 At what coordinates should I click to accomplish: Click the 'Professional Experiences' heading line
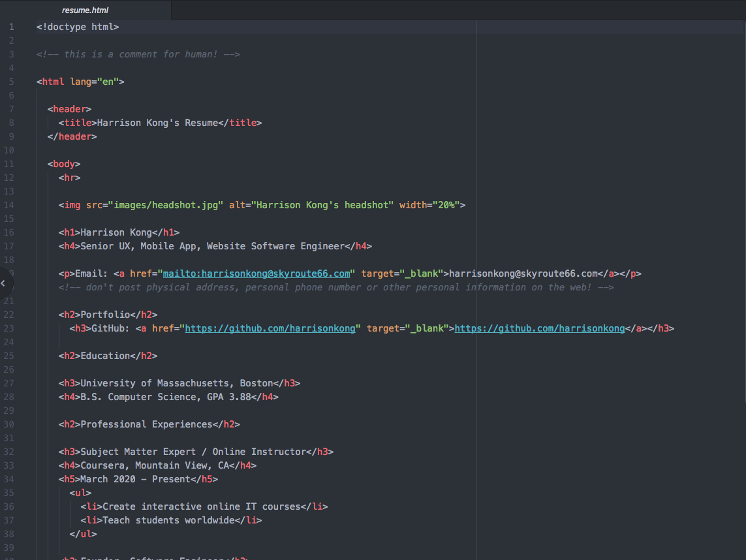click(x=149, y=424)
